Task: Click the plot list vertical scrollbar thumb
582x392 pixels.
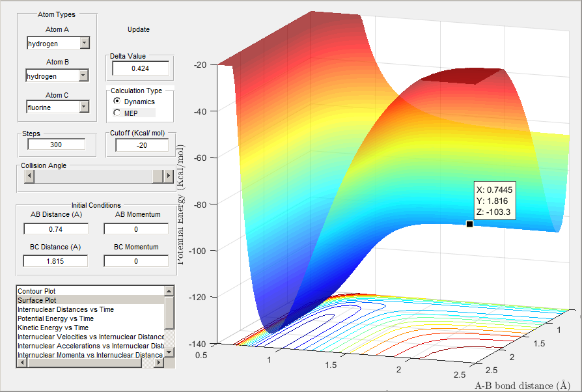Action: point(169,313)
